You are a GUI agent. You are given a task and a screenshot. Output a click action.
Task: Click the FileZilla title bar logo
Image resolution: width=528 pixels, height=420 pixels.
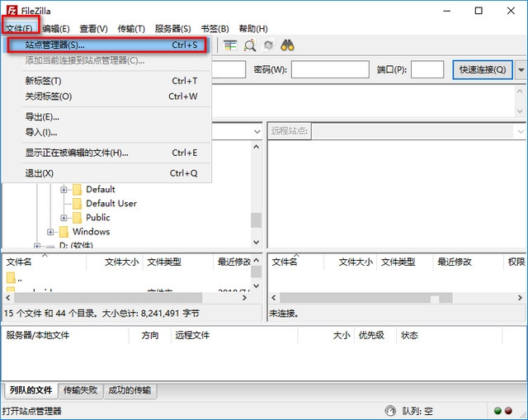[x=12, y=11]
